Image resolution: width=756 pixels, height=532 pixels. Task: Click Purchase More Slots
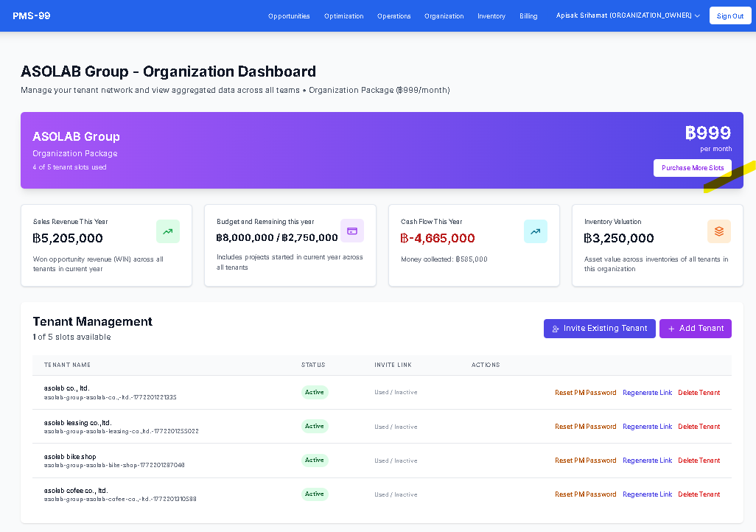click(692, 168)
